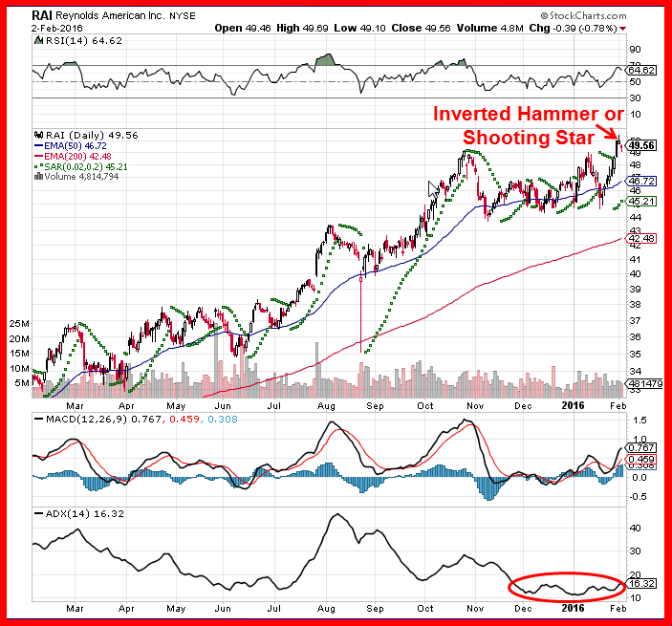Click the Mar label under the price panel
This screenshot has width=672, height=626.
(x=75, y=406)
